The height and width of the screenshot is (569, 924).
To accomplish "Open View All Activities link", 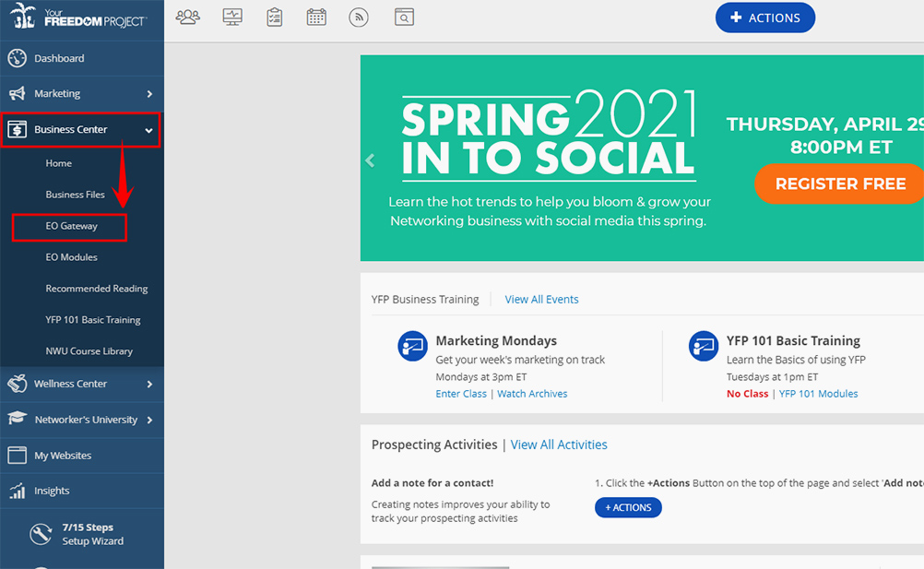I will coord(559,445).
